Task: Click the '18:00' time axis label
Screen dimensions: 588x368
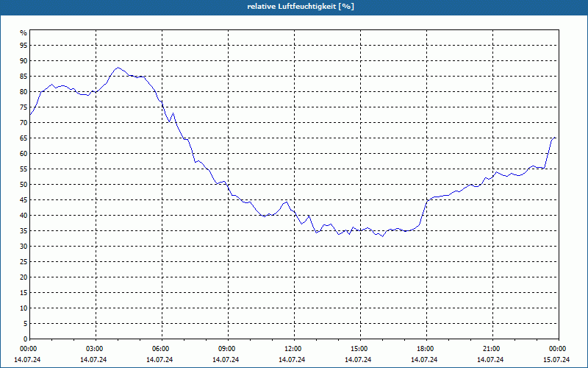Action: (x=424, y=349)
